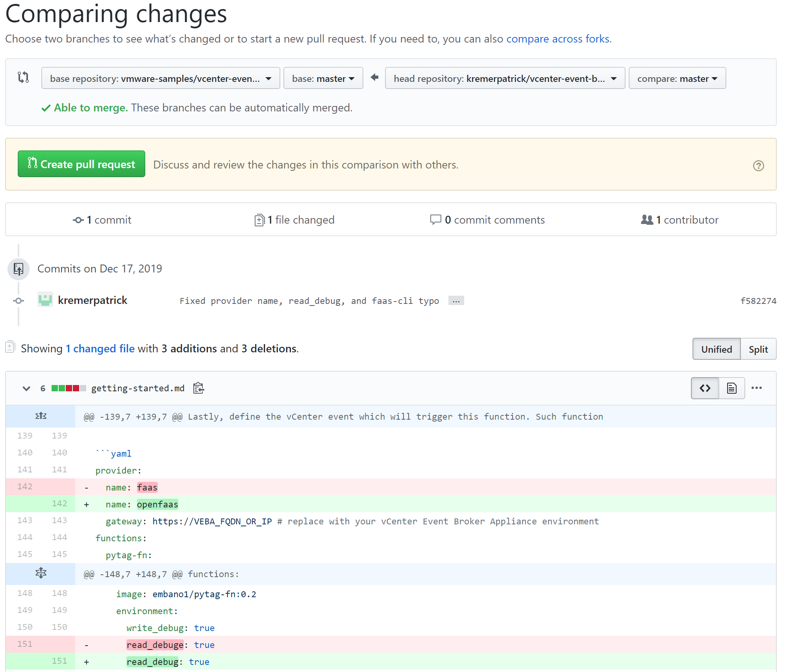Click the diffstat color bar for getting-started.md
The width and height of the screenshot is (785, 672).
(69, 389)
